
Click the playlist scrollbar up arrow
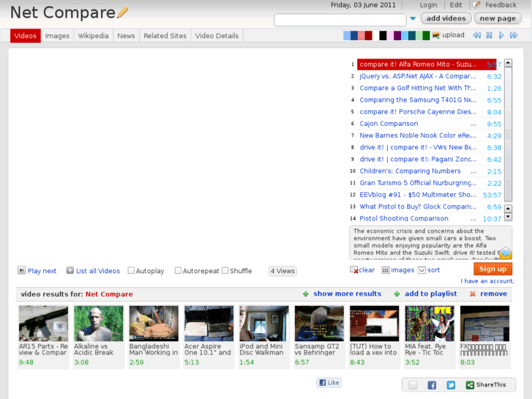pos(508,63)
